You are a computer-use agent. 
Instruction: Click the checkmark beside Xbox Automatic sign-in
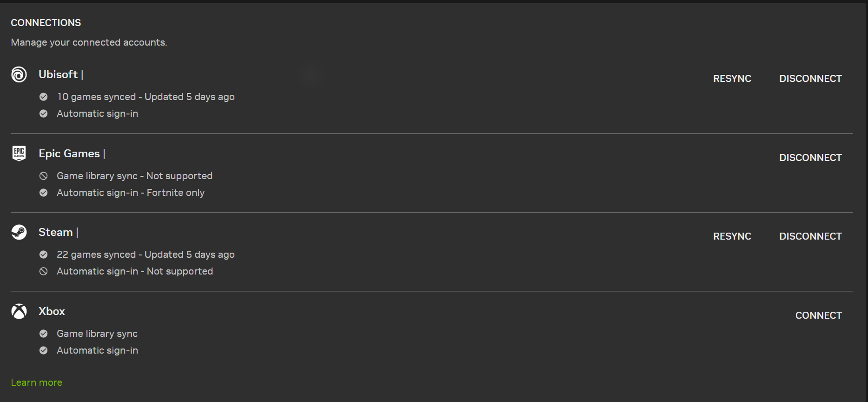tap(44, 350)
